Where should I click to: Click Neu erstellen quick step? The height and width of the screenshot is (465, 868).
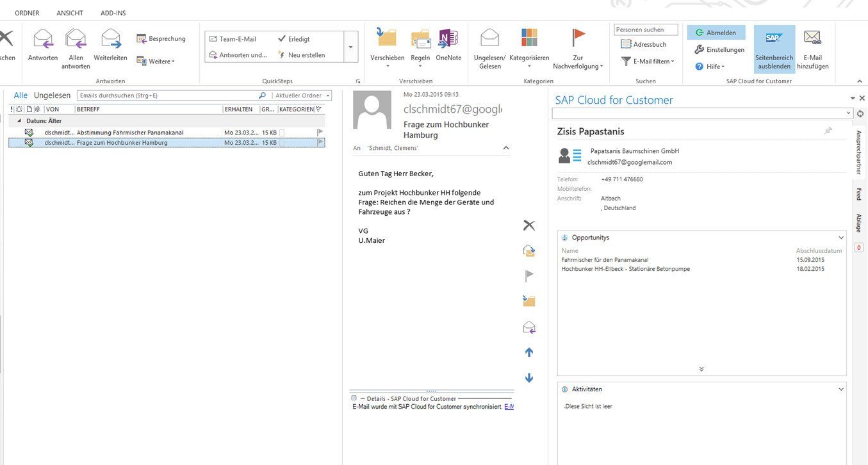click(x=302, y=55)
